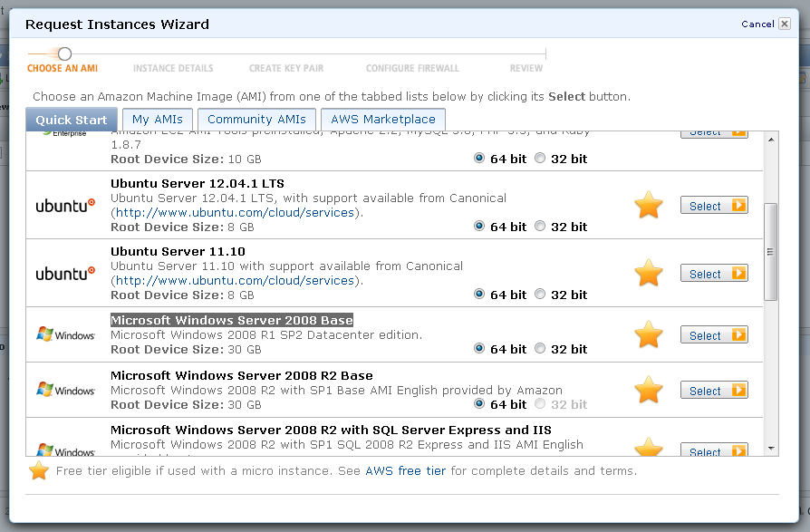
Task: Switch to the Quick Start tab
Action: tap(72, 120)
